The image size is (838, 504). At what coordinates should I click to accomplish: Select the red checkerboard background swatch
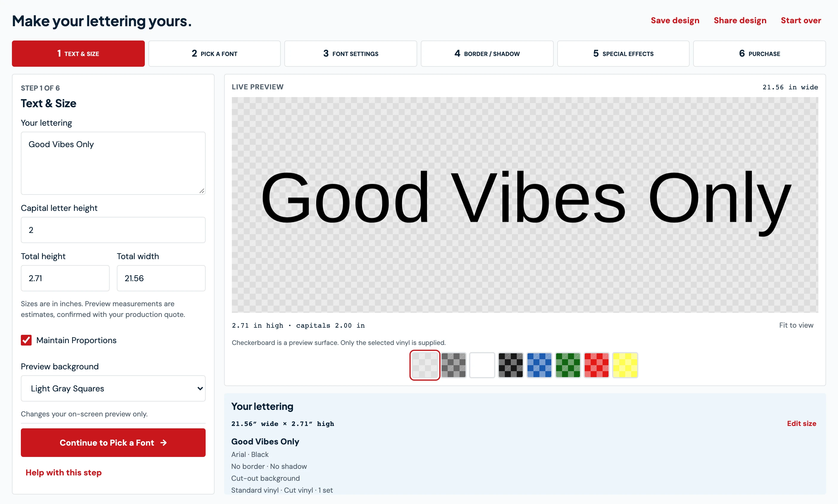pos(597,365)
